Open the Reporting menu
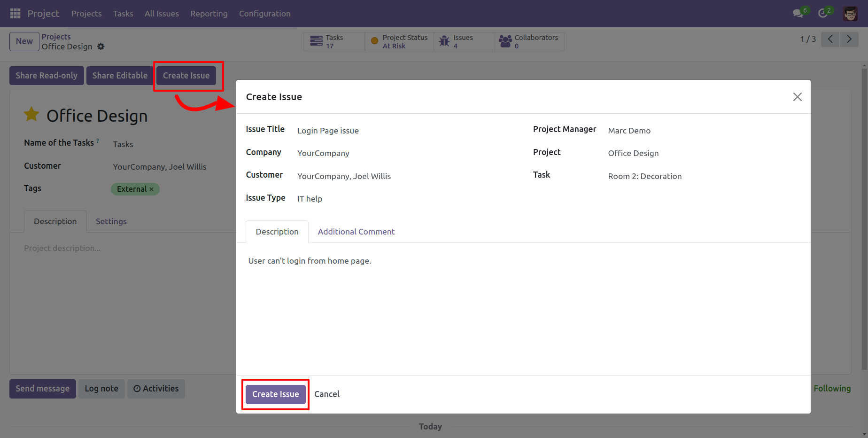868x438 pixels. 209,14
